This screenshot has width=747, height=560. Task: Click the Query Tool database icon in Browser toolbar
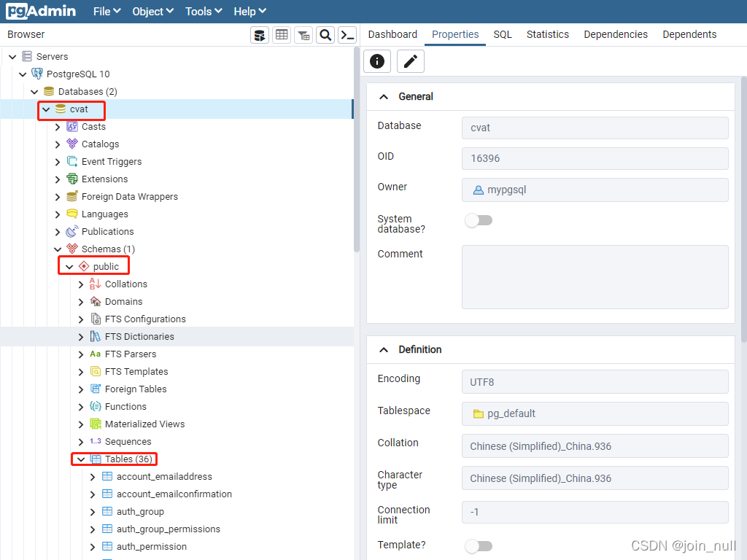(260, 35)
